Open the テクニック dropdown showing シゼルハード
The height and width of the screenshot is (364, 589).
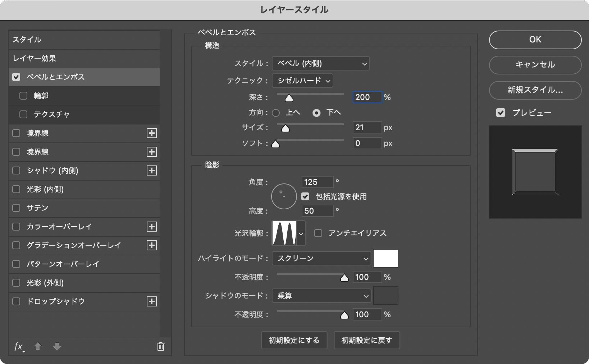302,81
